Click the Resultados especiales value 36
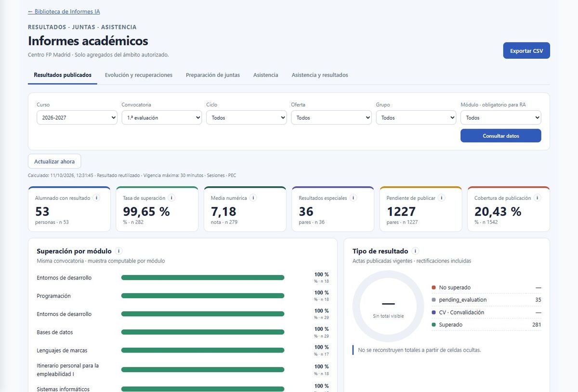 [x=306, y=211]
